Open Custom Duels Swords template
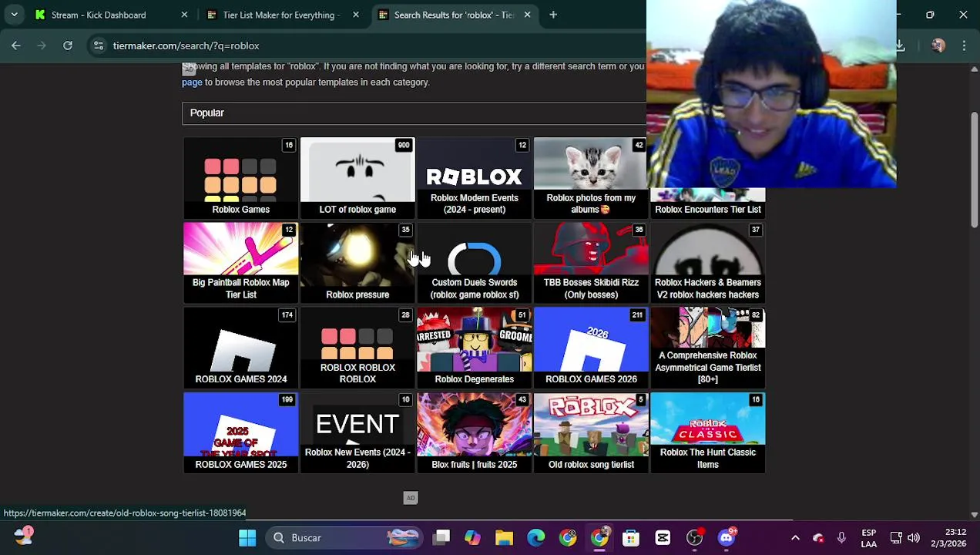 (474, 263)
